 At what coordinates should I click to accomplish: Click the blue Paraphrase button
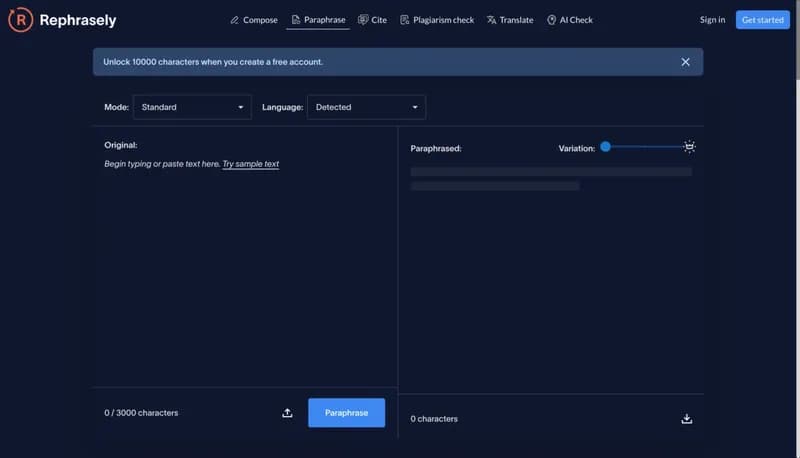(346, 413)
